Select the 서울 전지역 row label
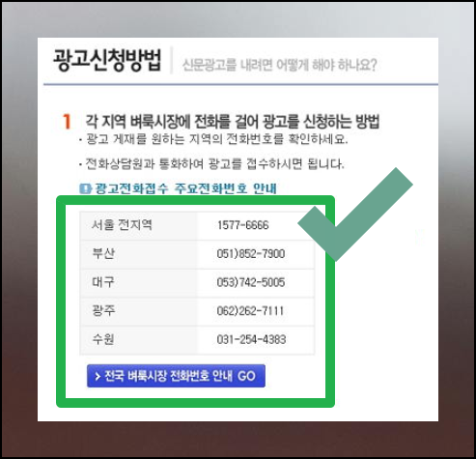Viewport: 476px width, 459px height. (x=122, y=225)
